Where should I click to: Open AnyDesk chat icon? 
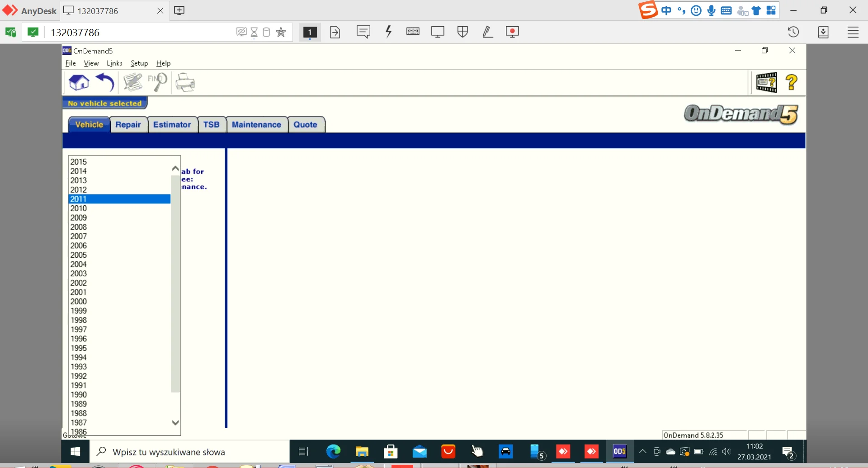[363, 32]
